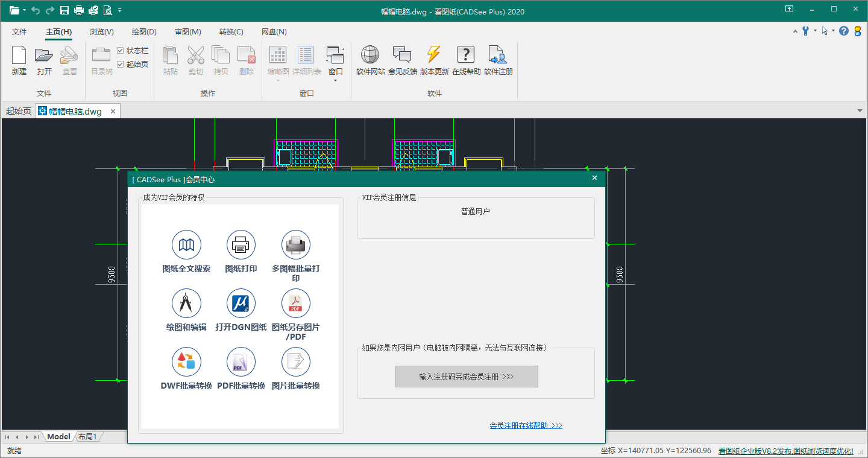The width and height of the screenshot is (868, 458).
Task: Click ribbon display options icon in title bar
Action: pyautogui.click(x=789, y=9)
